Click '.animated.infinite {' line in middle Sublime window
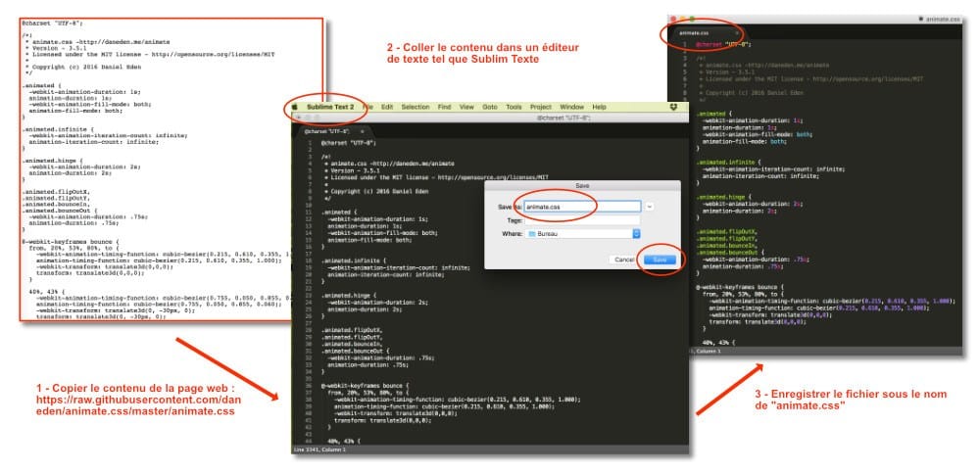980x473 pixels. pyautogui.click(x=353, y=260)
